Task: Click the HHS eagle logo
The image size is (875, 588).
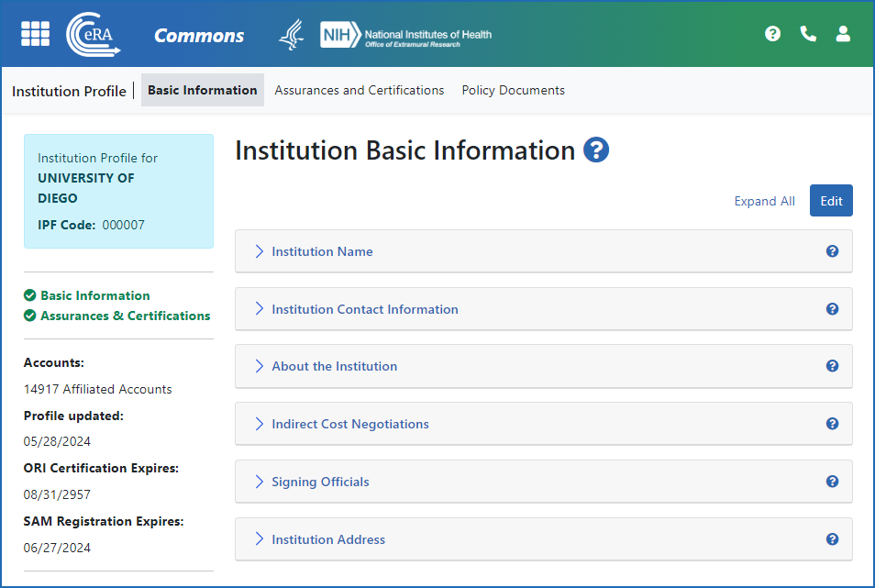Action: coord(292,35)
